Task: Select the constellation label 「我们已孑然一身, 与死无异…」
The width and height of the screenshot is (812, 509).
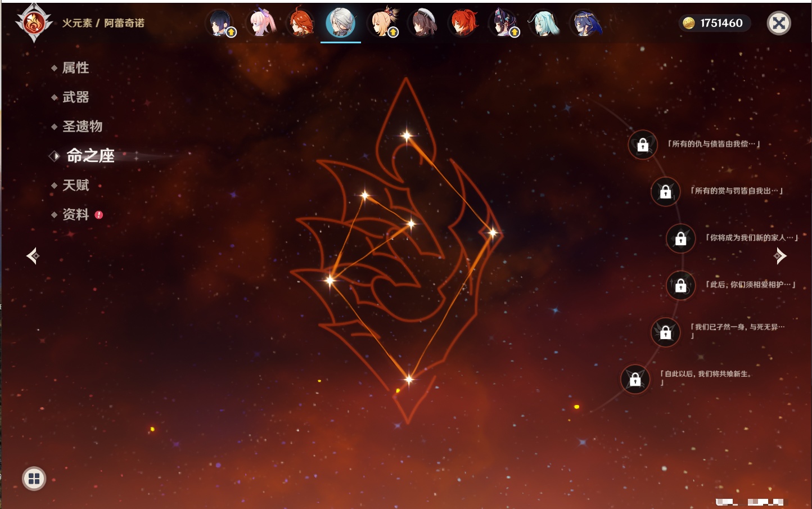Action: (737, 331)
